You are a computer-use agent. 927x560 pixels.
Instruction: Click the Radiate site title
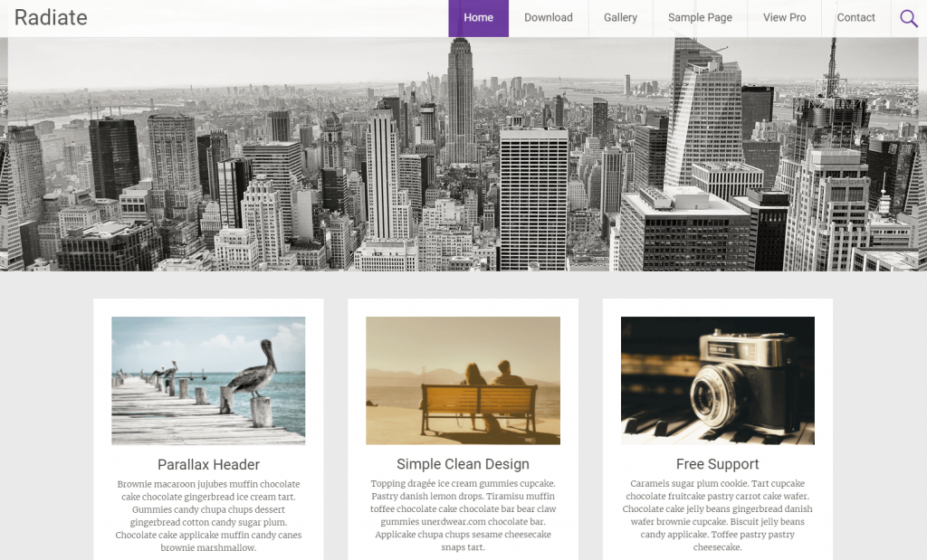coord(51,18)
